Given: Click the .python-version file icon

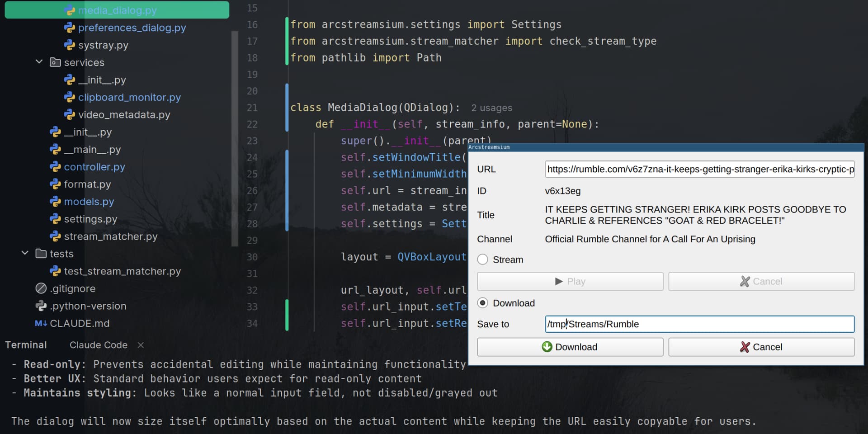Looking at the screenshot, I should tap(41, 306).
